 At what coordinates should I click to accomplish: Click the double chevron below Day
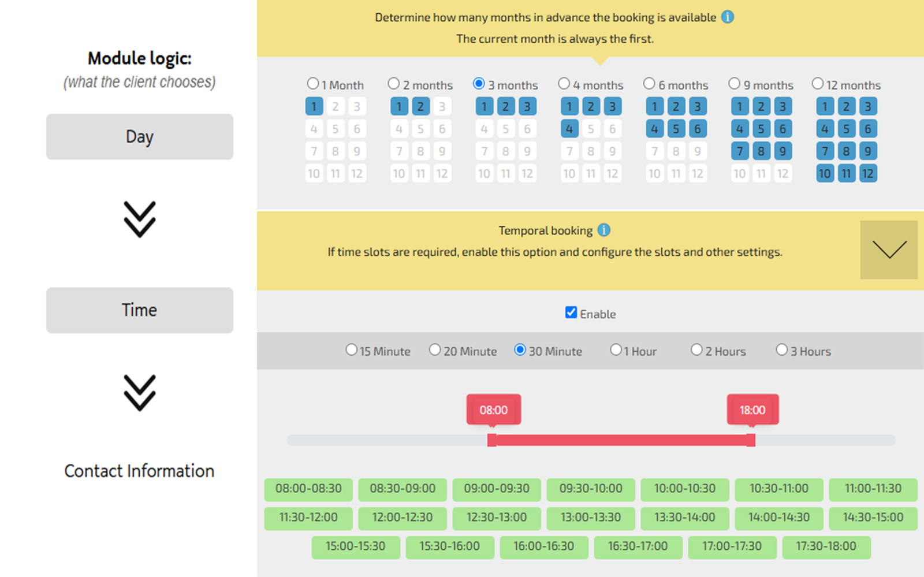pyautogui.click(x=140, y=219)
